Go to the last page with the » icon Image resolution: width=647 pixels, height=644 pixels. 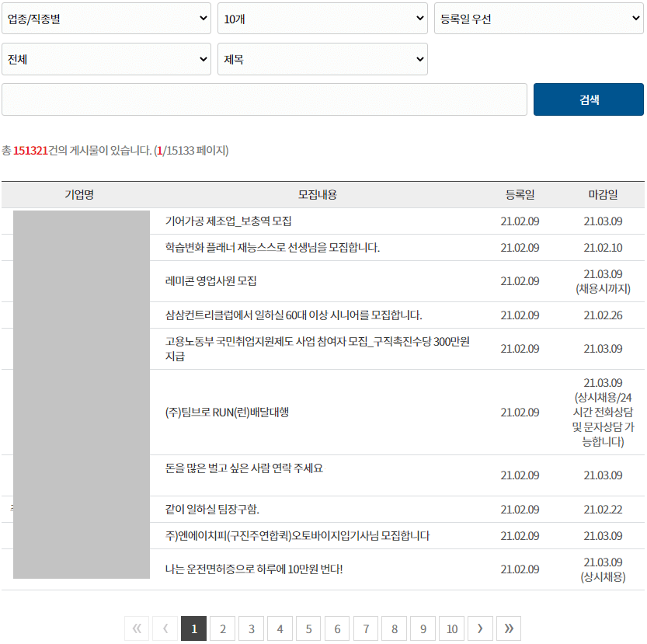(x=508, y=628)
